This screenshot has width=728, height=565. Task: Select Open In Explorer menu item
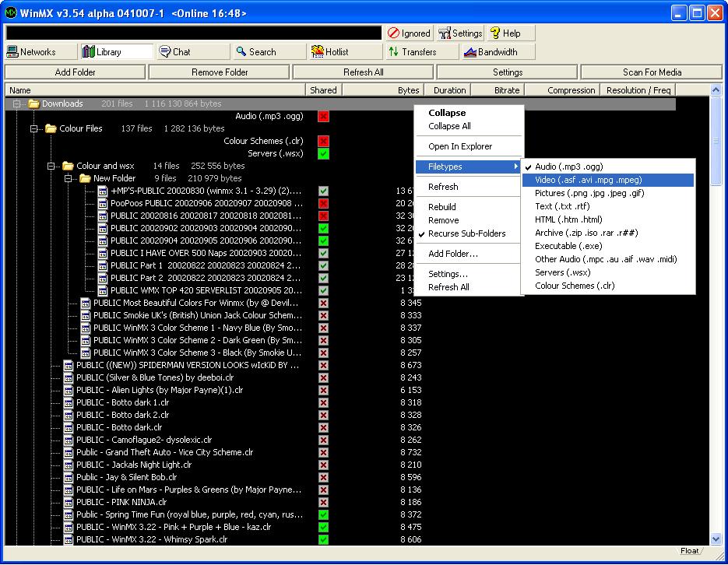coord(469,146)
